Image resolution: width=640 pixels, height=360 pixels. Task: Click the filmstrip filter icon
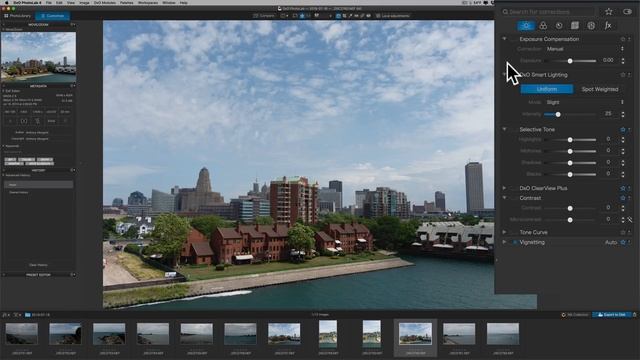[17, 315]
